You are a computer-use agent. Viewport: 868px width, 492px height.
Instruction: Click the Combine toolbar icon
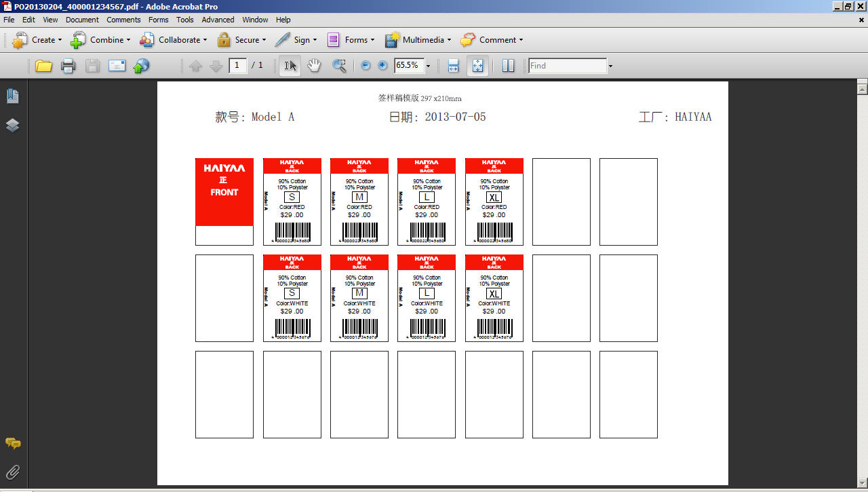[x=78, y=40]
